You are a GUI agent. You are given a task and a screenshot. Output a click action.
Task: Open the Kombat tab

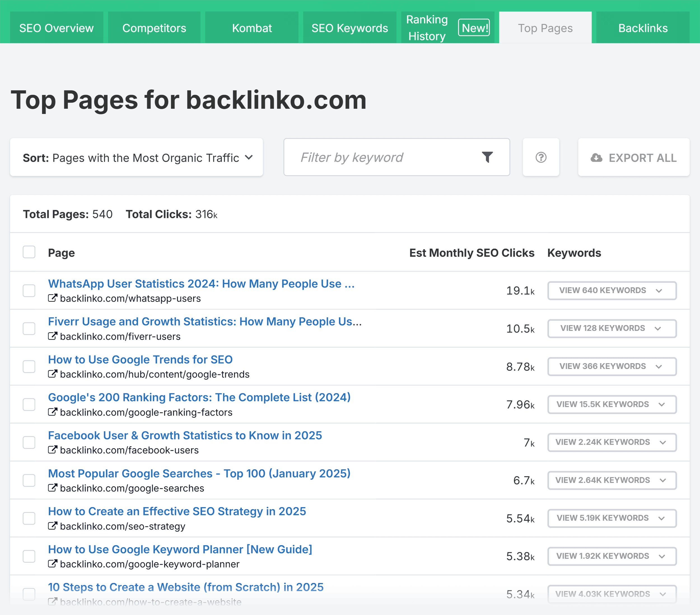click(x=252, y=28)
